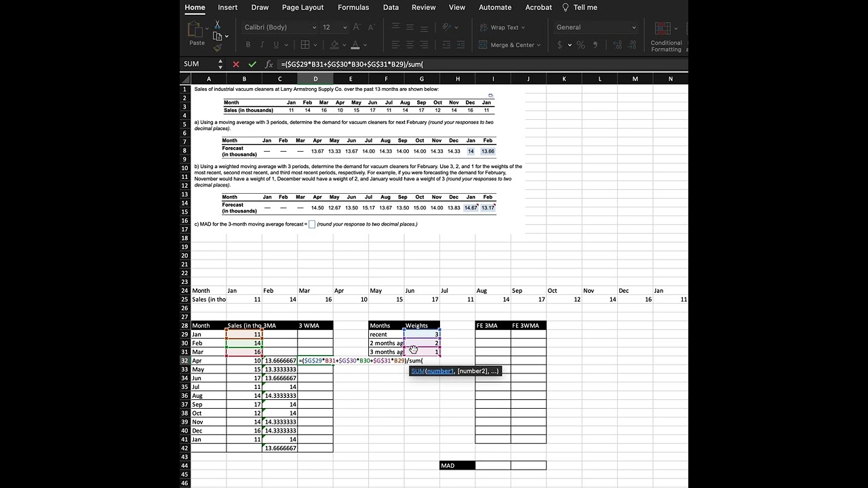Screen dimensions: 868x488
Task: Open the Name Box SUM stepper arrows
Action: (220, 64)
